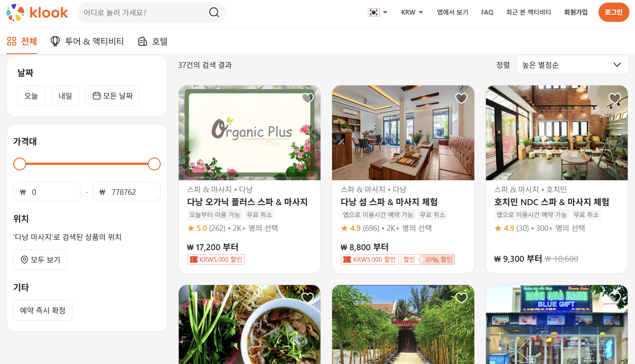
Task: Click the minimum price slider handle
Action: [x=20, y=164]
